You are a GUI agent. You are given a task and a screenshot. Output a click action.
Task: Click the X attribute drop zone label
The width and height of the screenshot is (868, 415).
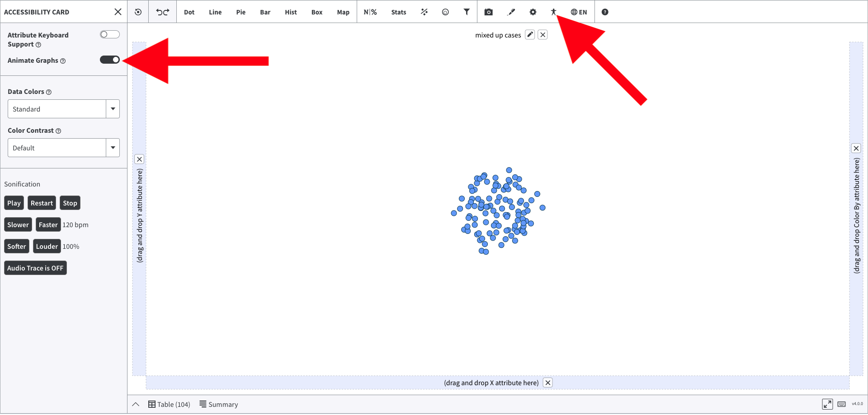(x=491, y=383)
